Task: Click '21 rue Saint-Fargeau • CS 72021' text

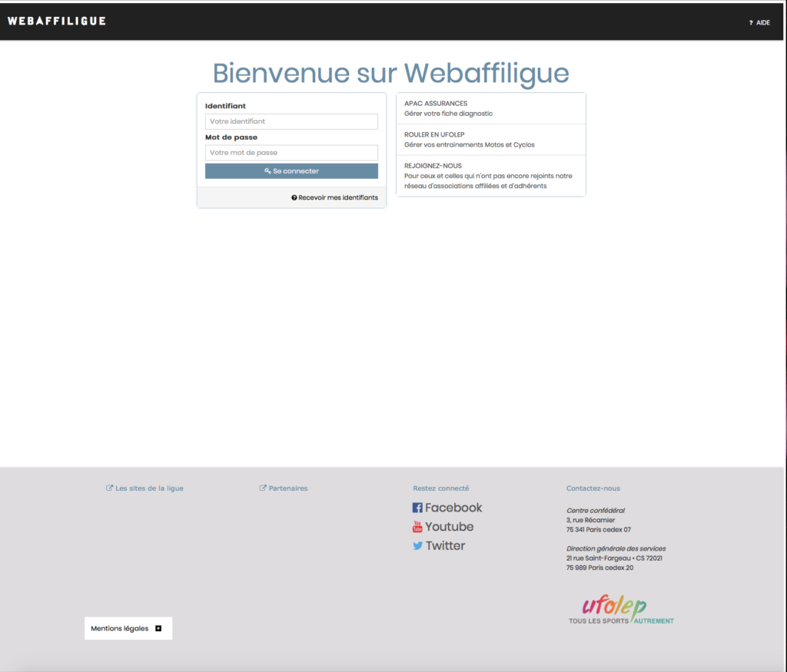Action: click(614, 558)
